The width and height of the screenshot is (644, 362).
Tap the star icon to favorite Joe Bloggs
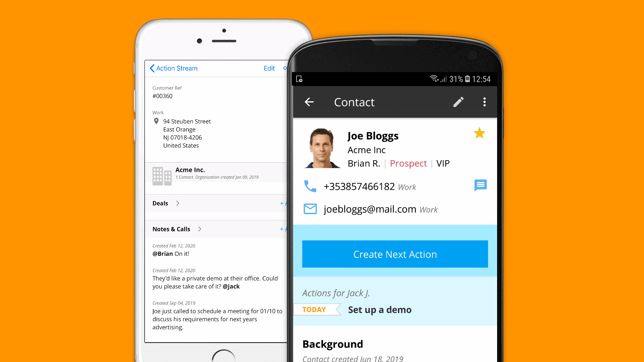[479, 133]
